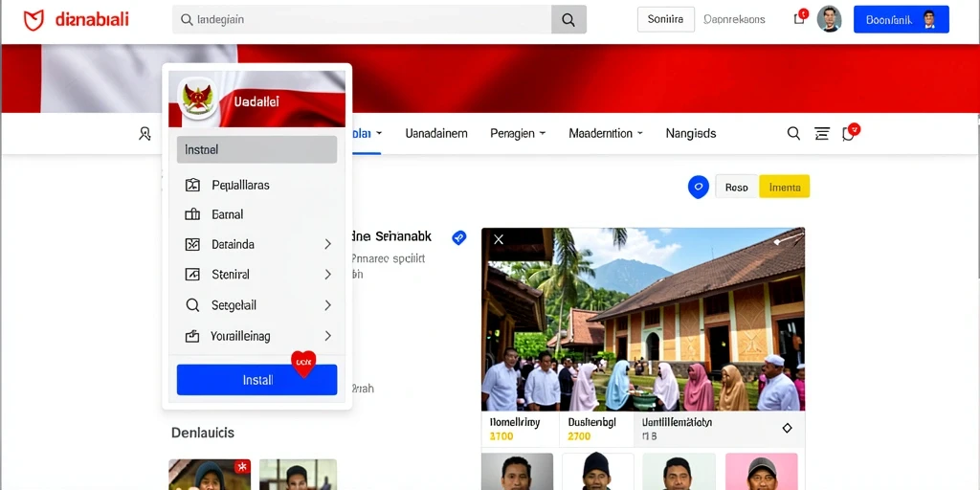This screenshot has height=490, width=980.
Task: Click the blue Install button
Action: click(256, 380)
